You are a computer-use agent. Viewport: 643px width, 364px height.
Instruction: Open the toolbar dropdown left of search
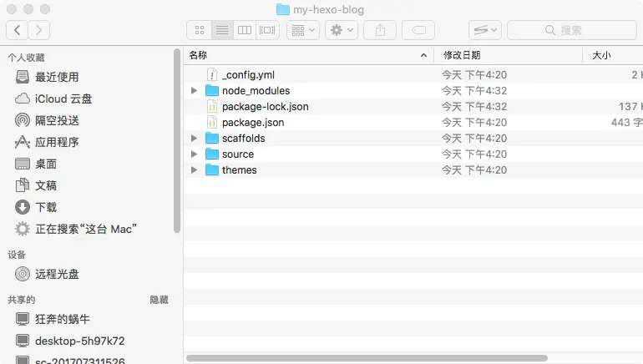tap(485, 30)
